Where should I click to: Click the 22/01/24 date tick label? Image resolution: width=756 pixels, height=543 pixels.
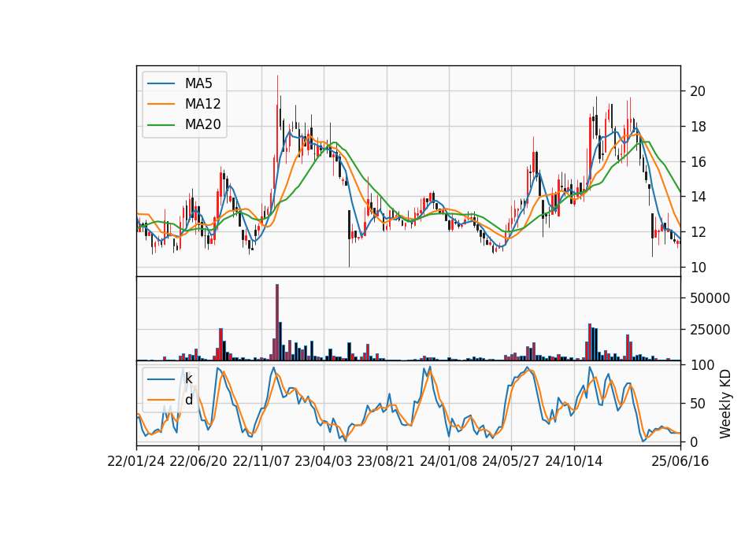(136, 461)
